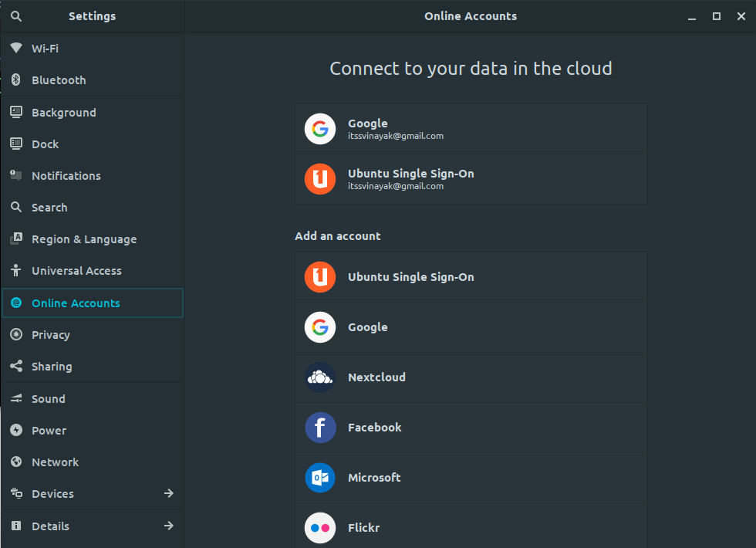Viewport: 756px width, 548px height.
Task: Select Region & Language in sidebar
Action: (x=84, y=239)
